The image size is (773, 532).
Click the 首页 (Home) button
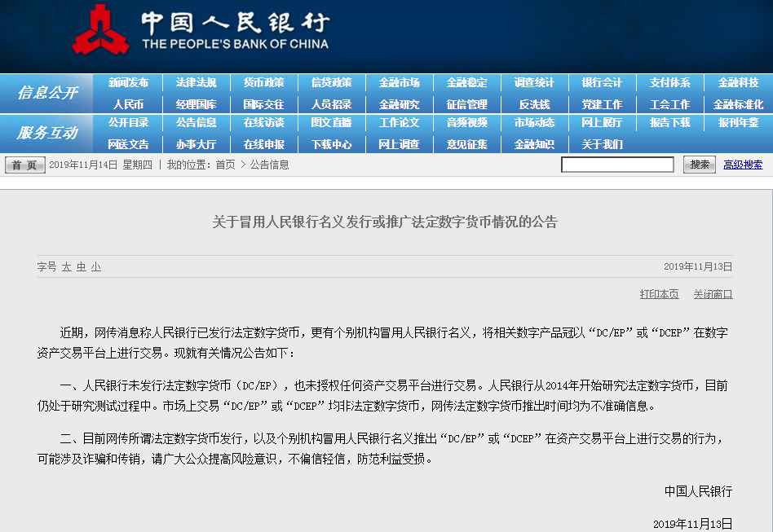pyautogui.click(x=24, y=163)
